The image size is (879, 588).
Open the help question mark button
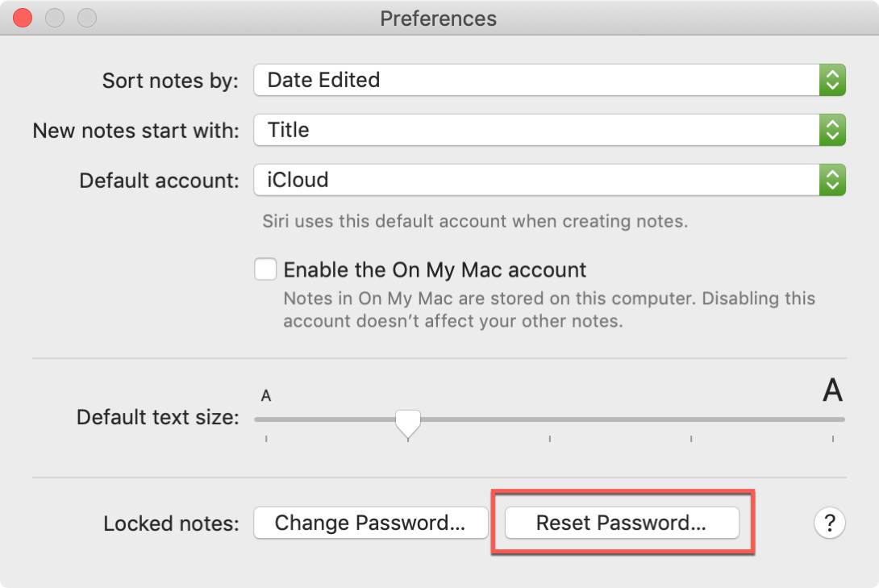coord(829,523)
